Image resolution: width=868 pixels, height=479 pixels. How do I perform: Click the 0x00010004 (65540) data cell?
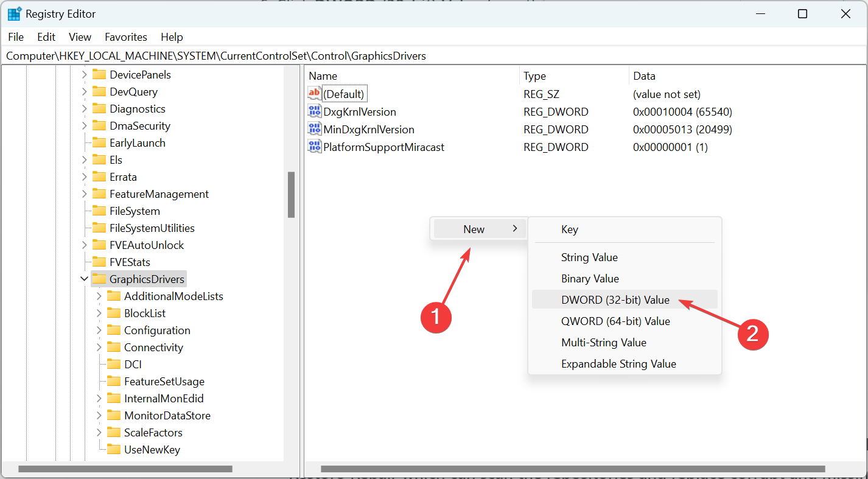coord(682,112)
